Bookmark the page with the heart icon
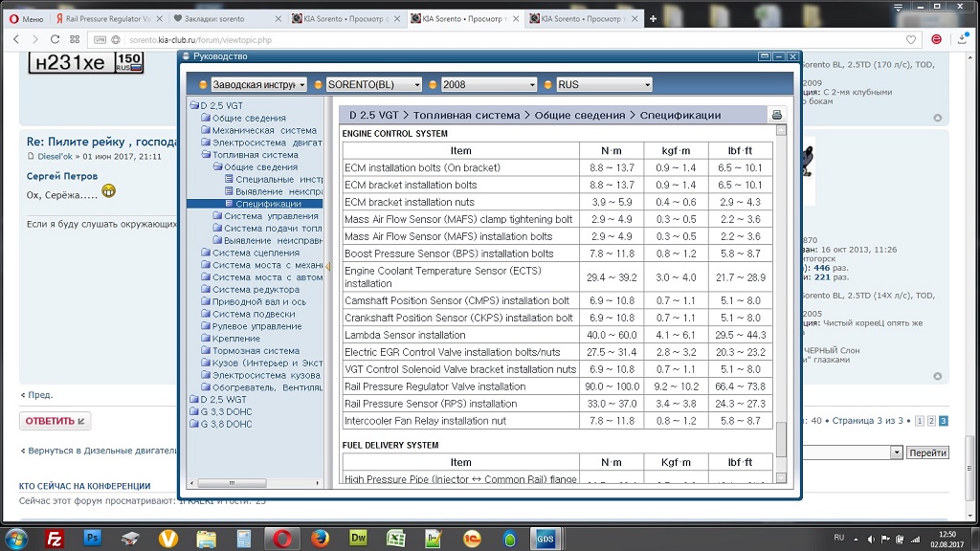Screen dimensions: 980x551 point(911,39)
